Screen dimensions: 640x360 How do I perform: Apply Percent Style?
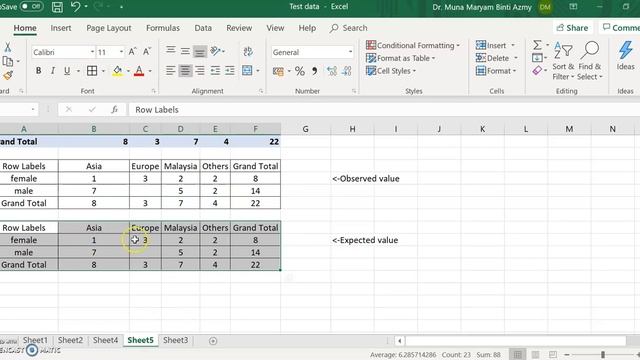[300, 71]
